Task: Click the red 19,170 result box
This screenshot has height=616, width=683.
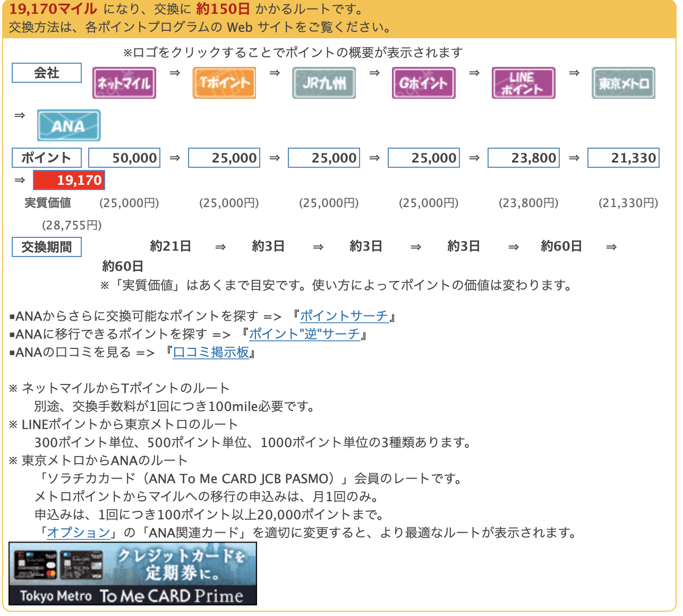Action: pos(69,180)
